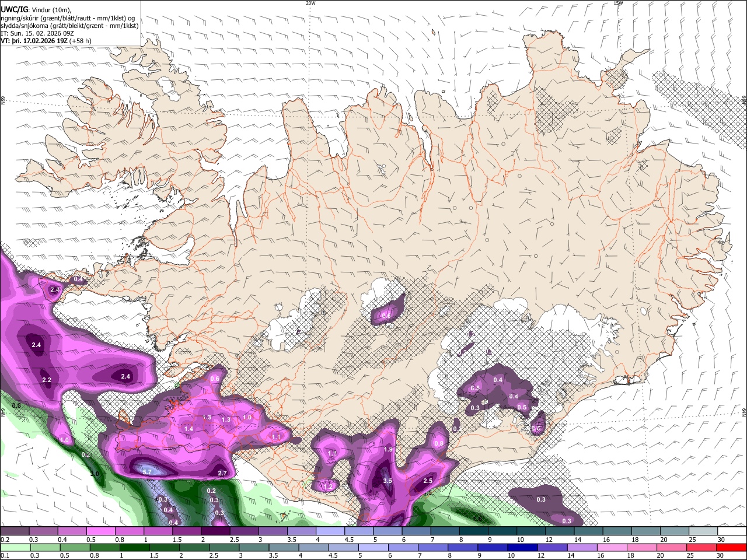Viewport: 747px width, 560px height.
Task: Pick the white 30 snow scale swatch
Action: coord(731,531)
